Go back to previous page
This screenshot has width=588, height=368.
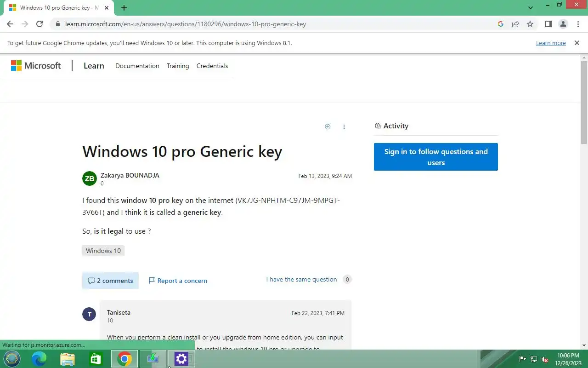click(10, 24)
